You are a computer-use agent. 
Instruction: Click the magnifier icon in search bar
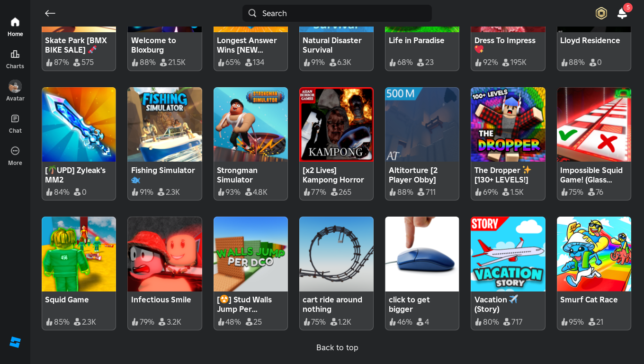pos(252,13)
